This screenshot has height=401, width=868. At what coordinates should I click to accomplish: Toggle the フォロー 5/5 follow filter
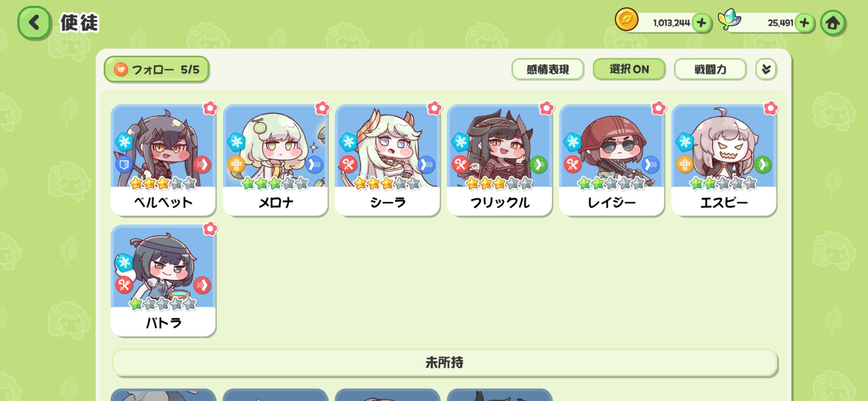157,69
